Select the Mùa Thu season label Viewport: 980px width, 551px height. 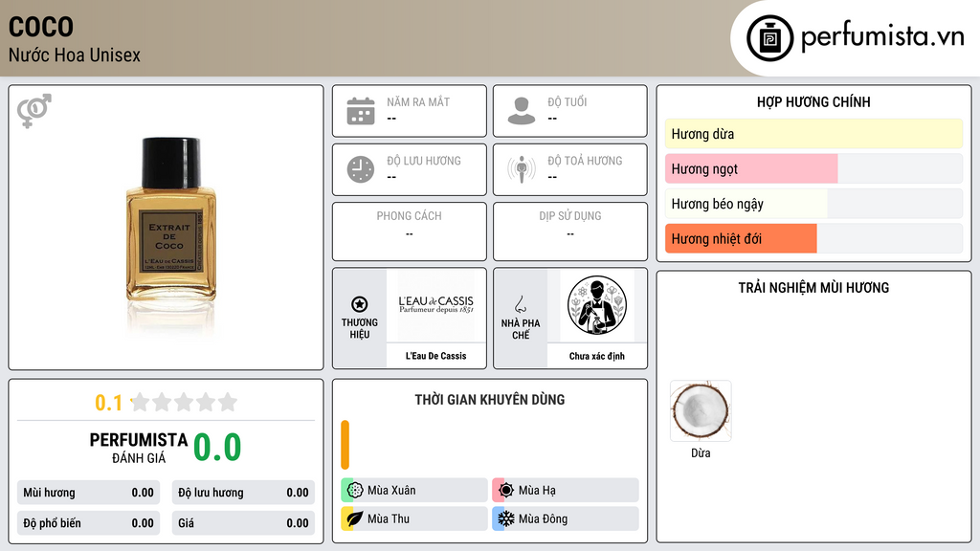click(x=389, y=518)
